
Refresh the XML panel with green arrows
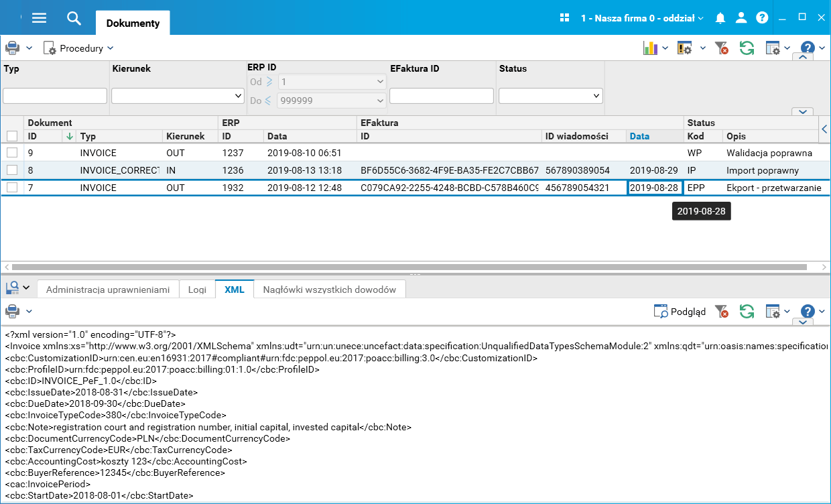(x=747, y=311)
